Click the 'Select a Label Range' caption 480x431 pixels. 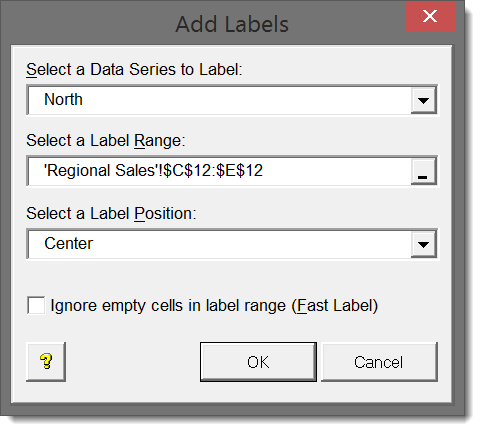tap(106, 141)
